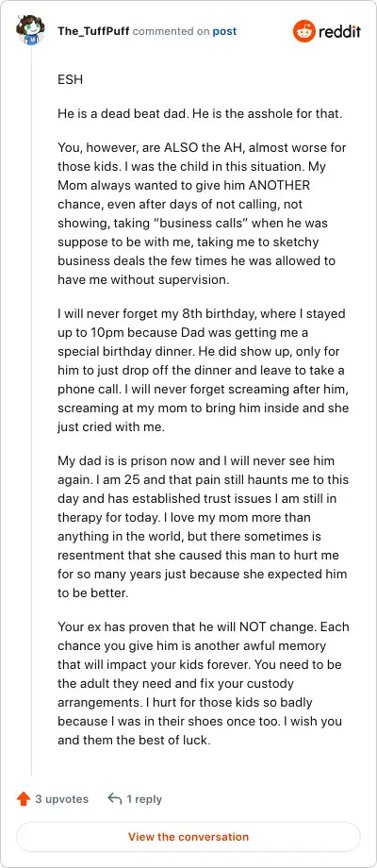Click the "reddit" wordmark text

[x=339, y=31]
